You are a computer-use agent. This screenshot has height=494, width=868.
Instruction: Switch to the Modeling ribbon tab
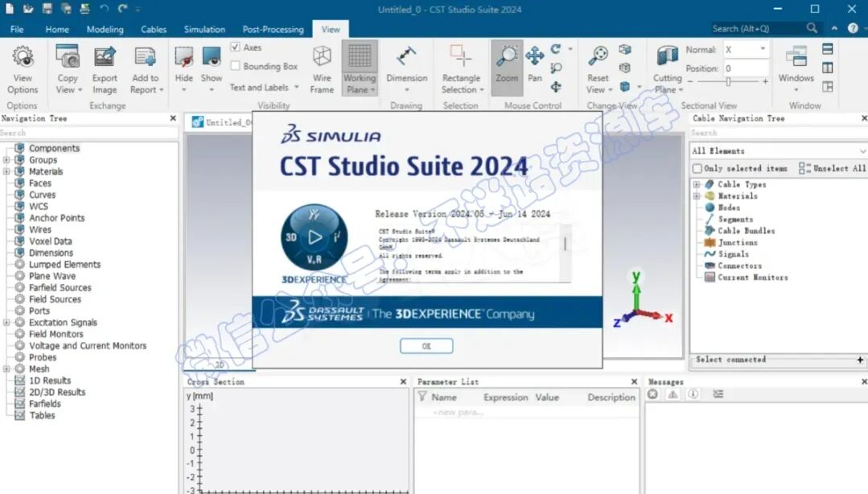click(105, 29)
